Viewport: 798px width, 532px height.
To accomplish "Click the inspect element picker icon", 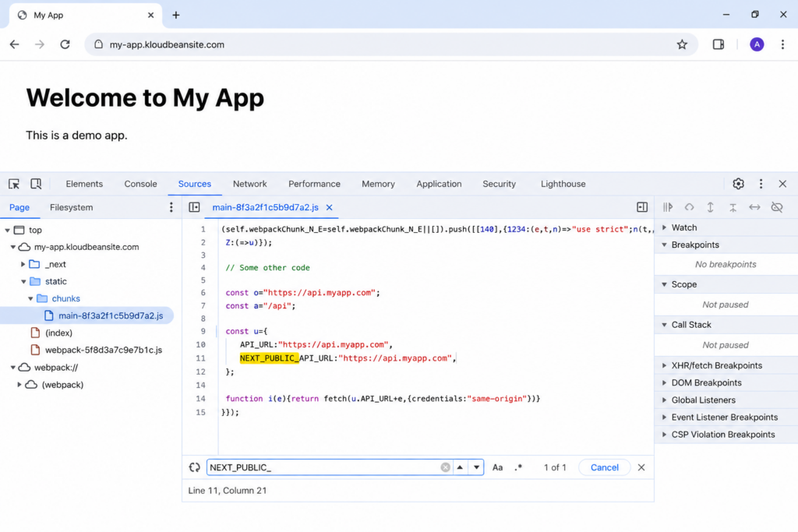I will (x=14, y=184).
